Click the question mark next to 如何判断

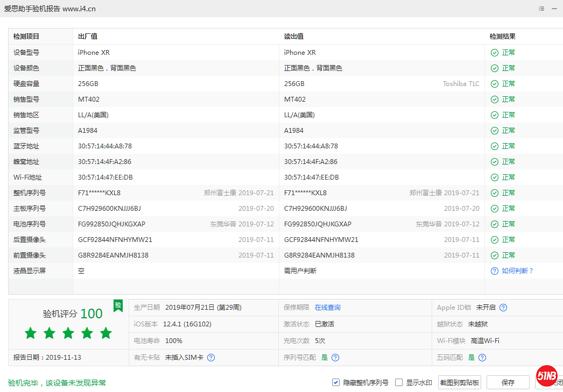pos(494,270)
